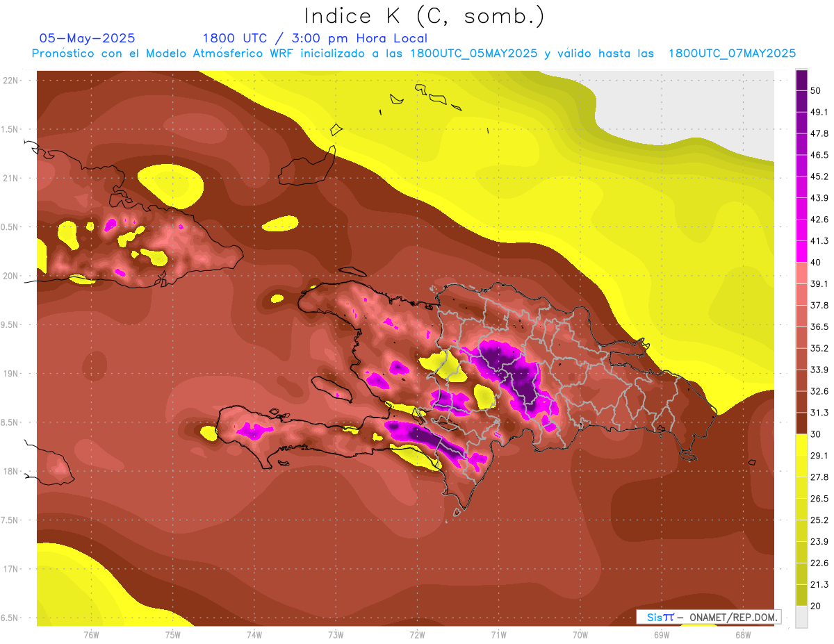834x644 pixels.
Task: Click the color bar value '50'
Action: coord(817,91)
